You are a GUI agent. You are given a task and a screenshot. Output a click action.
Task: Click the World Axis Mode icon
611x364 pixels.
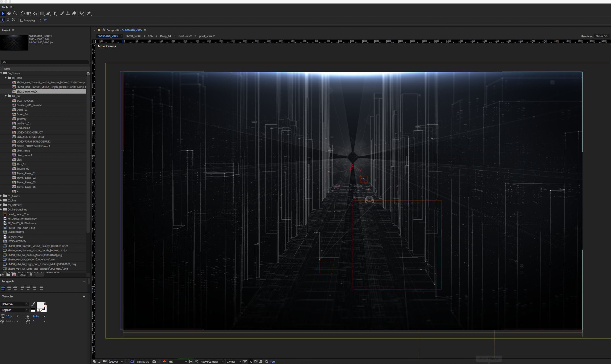[8, 20]
